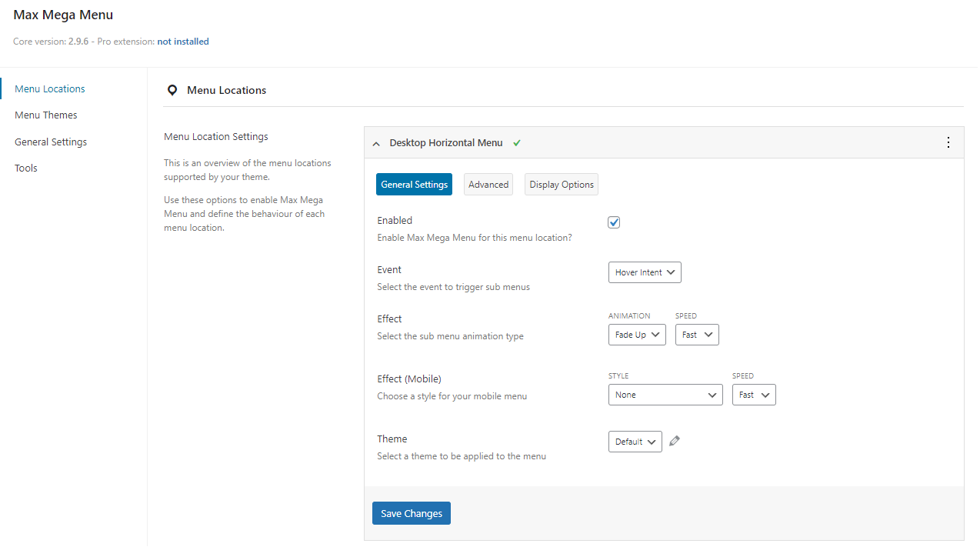Open General Settings in left sidebar
Viewport: 980px width, 547px height.
point(51,142)
